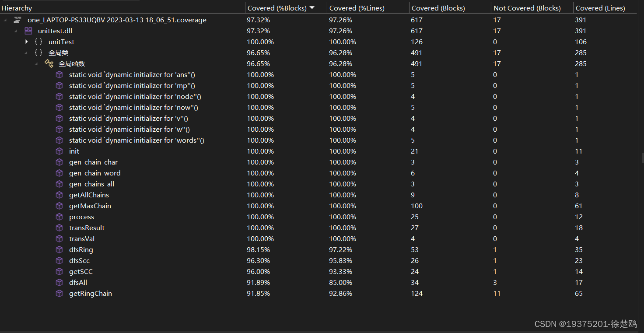Click 98.15% block coverage of dfsRing
The height and width of the screenshot is (333, 644).
click(258, 250)
